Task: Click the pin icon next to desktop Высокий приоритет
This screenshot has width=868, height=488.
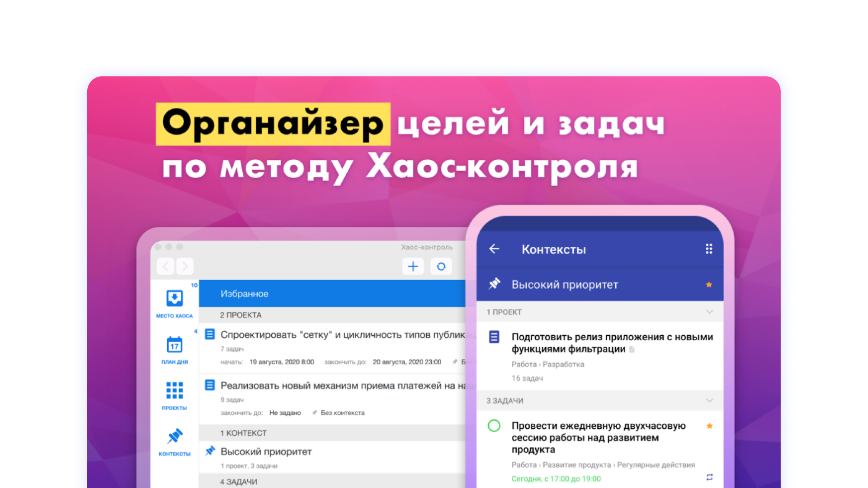Action: pyautogui.click(x=210, y=451)
